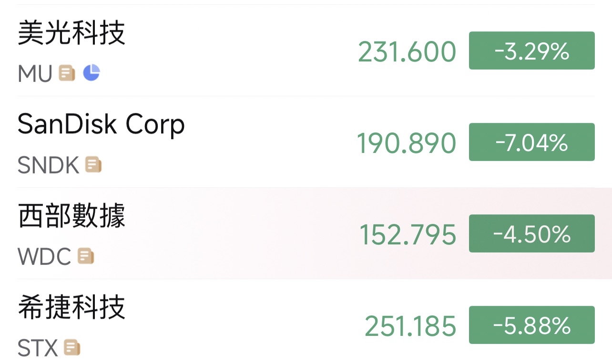Open the 美光科技 stock row
The height and width of the screenshot is (364, 612).
tap(306, 51)
